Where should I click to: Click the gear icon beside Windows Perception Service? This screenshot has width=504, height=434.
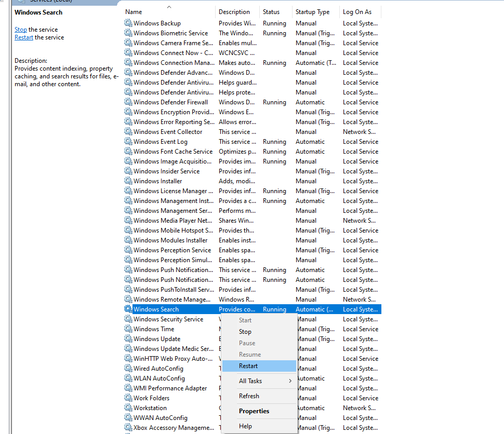[x=128, y=250]
